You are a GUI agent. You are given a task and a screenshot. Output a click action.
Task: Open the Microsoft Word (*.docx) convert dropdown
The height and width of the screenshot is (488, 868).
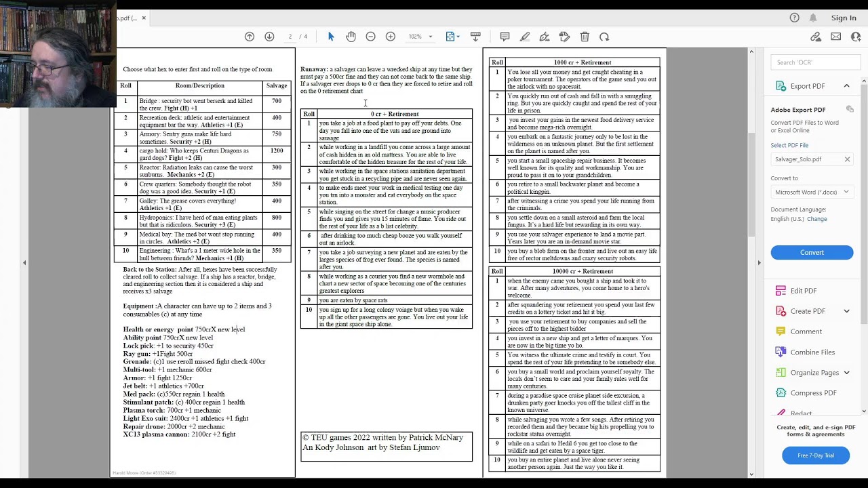(812, 192)
